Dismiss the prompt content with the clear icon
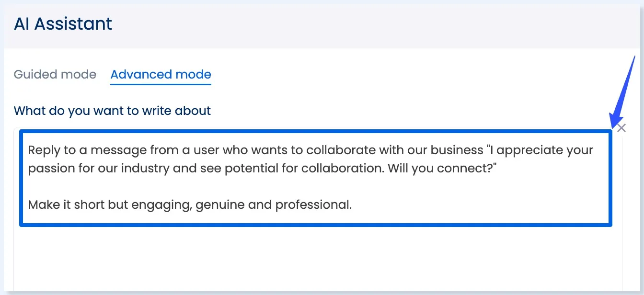The height and width of the screenshot is (295, 644). coord(621,127)
